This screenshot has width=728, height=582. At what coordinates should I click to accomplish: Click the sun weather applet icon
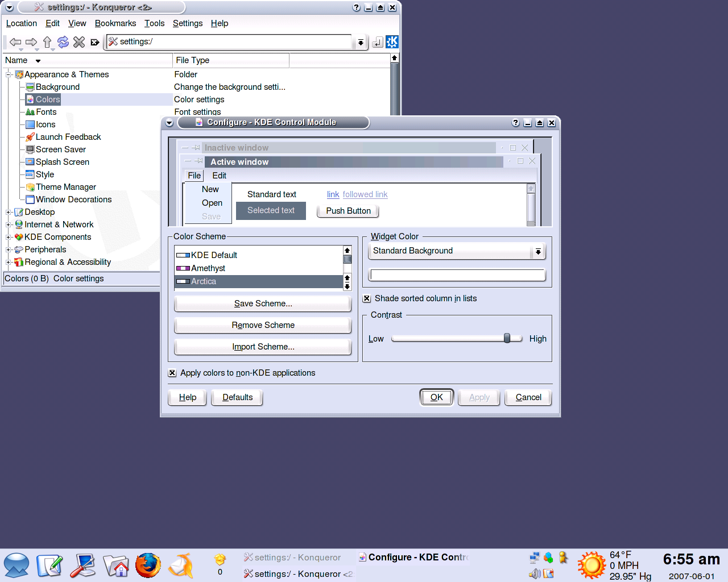591,566
